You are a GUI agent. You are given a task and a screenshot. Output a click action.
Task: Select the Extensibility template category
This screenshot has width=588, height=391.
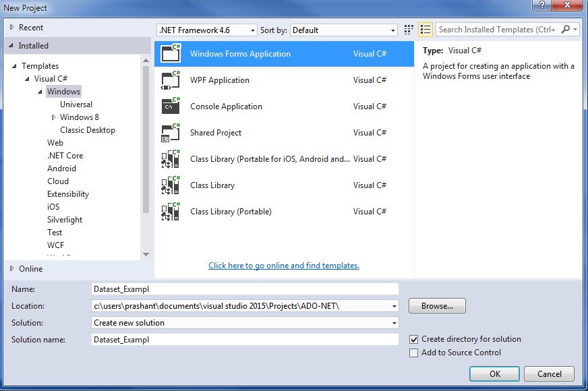68,193
